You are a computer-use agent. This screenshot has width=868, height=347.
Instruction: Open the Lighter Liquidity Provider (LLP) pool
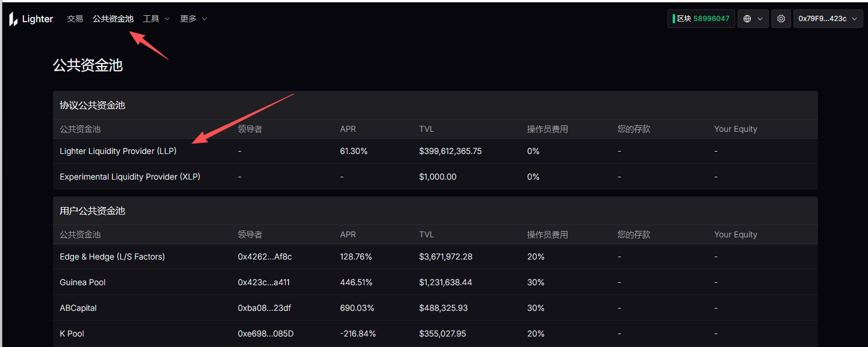(x=118, y=150)
